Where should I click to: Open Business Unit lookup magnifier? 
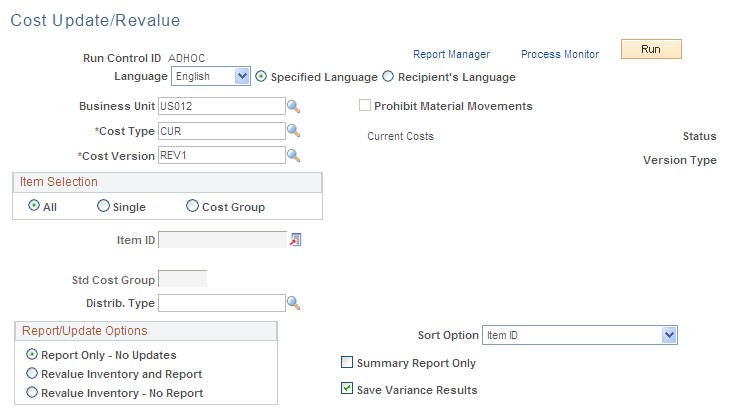[x=294, y=106]
